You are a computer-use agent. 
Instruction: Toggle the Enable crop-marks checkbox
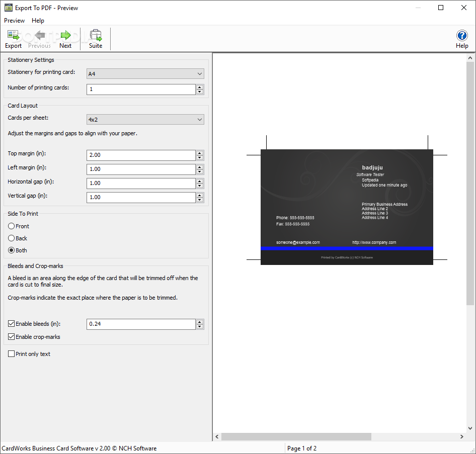(11, 337)
